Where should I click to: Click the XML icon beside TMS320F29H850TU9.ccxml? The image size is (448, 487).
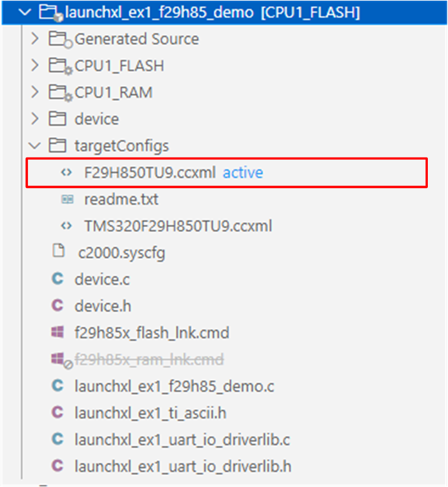click(x=67, y=226)
